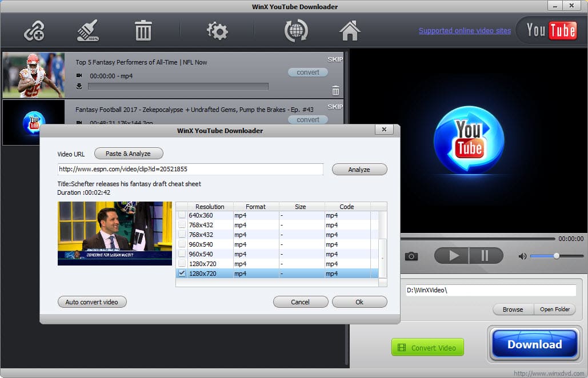Check the 640x360 mp4 row checkbox

pyautogui.click(x=182, y=215)
